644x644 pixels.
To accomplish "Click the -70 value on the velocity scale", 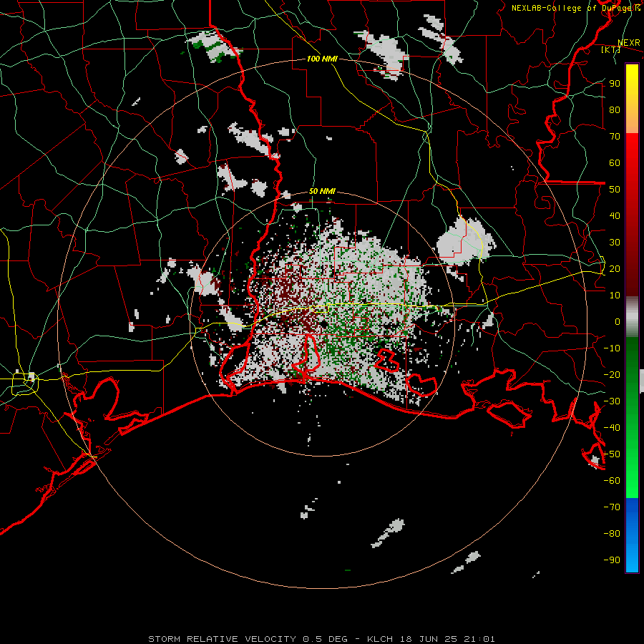I will click(x=612, y=507).
